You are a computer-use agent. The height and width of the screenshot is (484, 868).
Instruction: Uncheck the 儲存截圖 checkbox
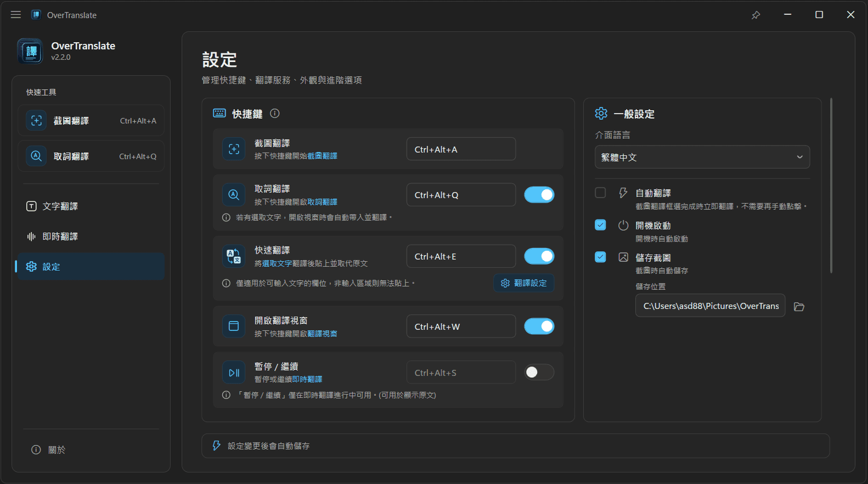pyautogui.click(x=601, y=257)
